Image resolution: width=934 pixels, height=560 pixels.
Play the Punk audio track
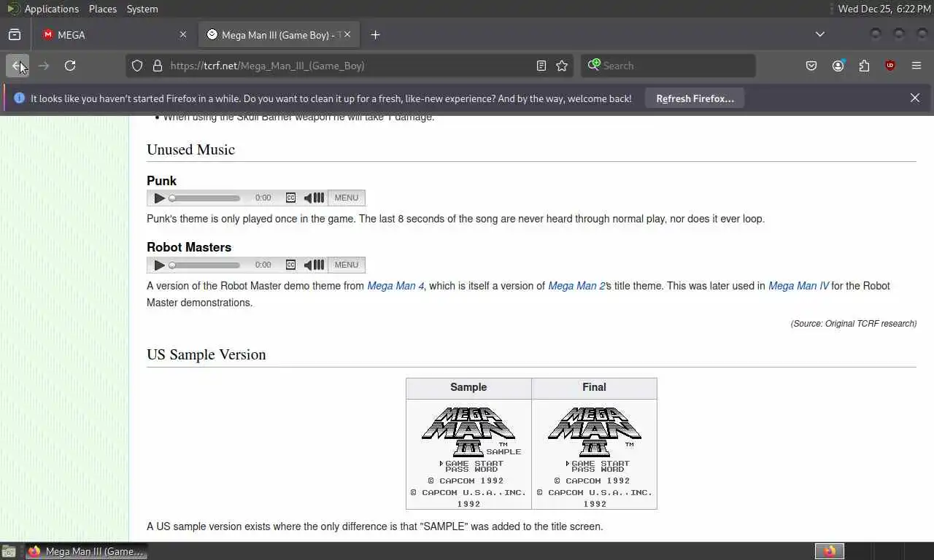point(160,198)
